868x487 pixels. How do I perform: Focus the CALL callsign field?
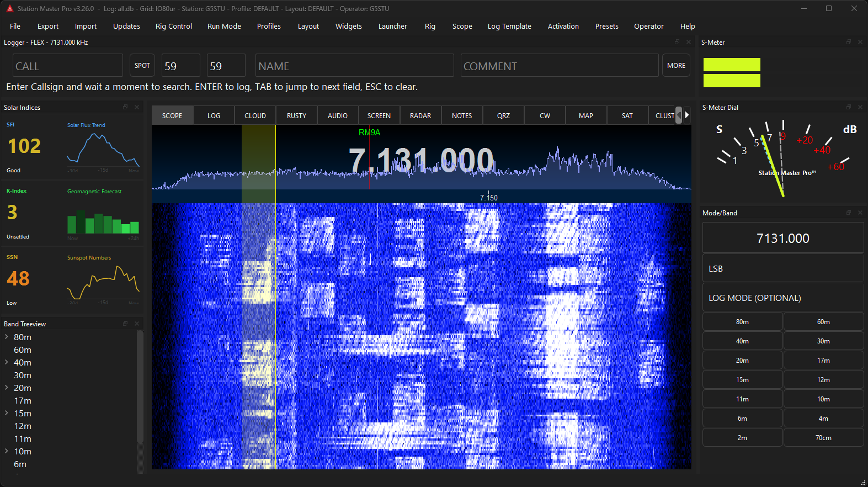(x=68, y=66)
